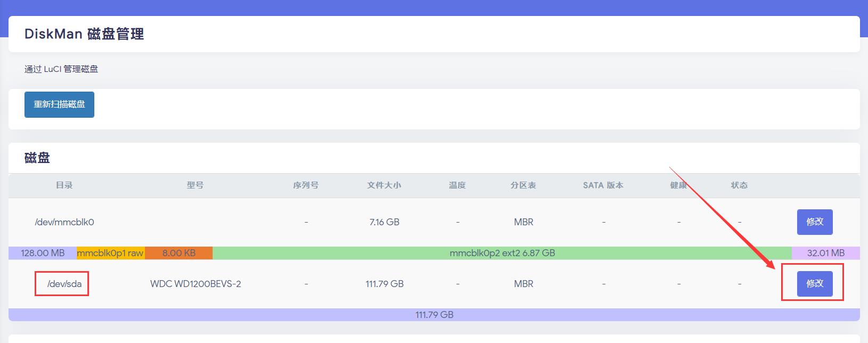This screenshot has height=343, width=868.
Task: Click the green mmcblk0p2 ext2 partition segment
Action: click(502, 253)
